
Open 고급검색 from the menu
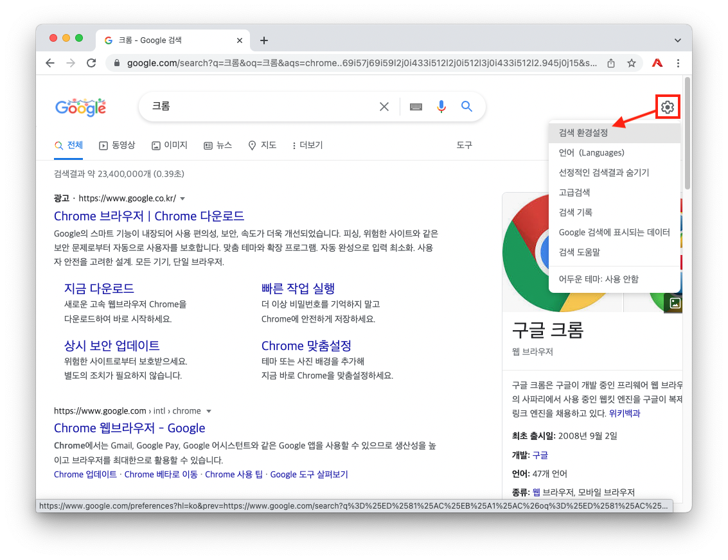[615, 193]
